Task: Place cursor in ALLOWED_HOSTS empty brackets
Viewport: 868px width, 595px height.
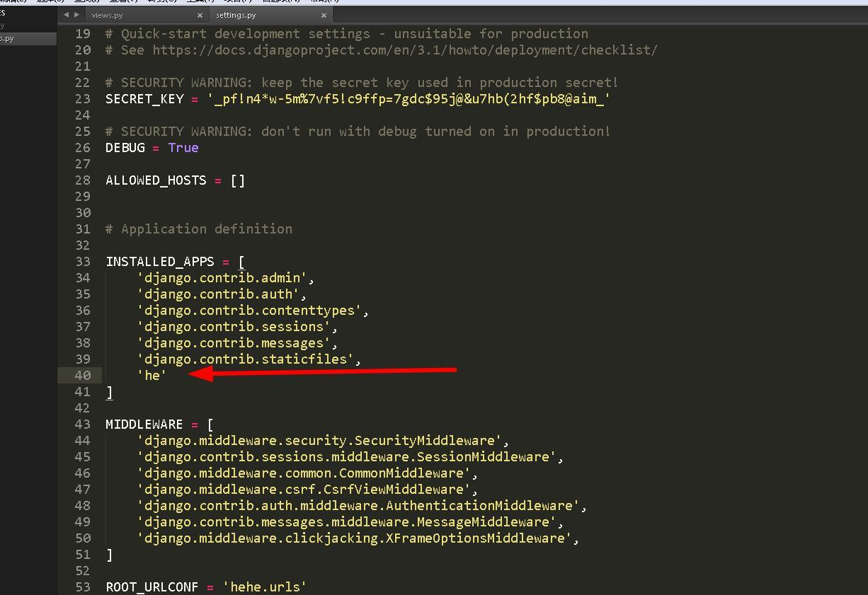Action: [x=238, y=180]
